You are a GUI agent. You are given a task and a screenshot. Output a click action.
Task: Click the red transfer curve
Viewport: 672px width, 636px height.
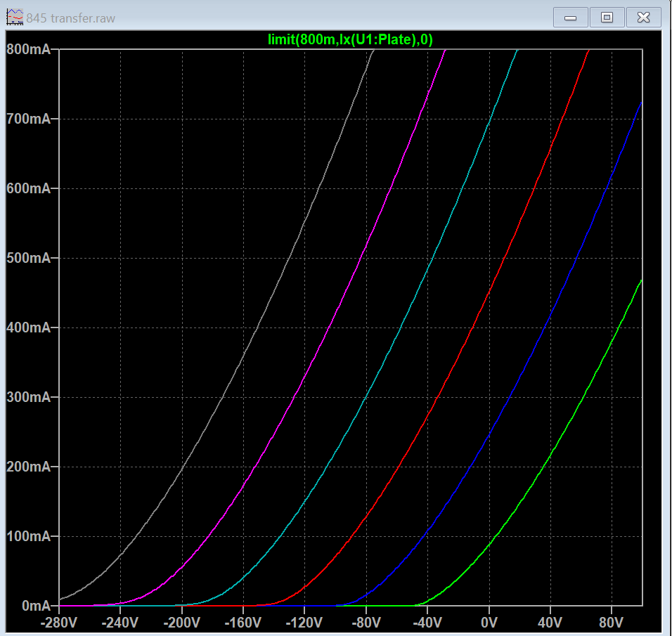(472, 327)
